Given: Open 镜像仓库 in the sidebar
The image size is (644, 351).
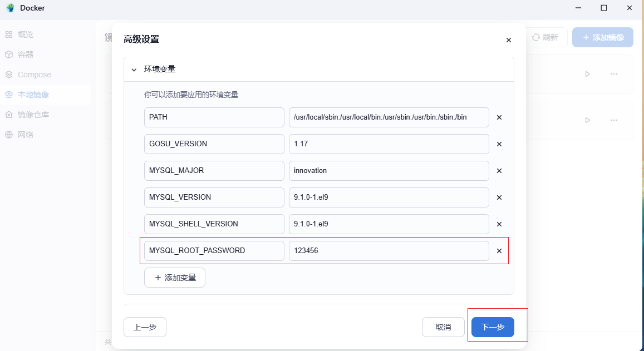Looking at the screenshot, I should (x=45, y=115).
